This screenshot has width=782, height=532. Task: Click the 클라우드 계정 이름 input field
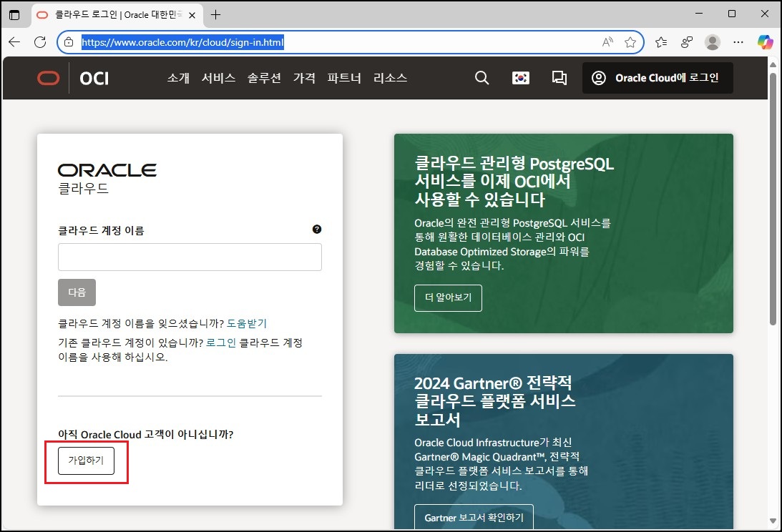point(190,257)
